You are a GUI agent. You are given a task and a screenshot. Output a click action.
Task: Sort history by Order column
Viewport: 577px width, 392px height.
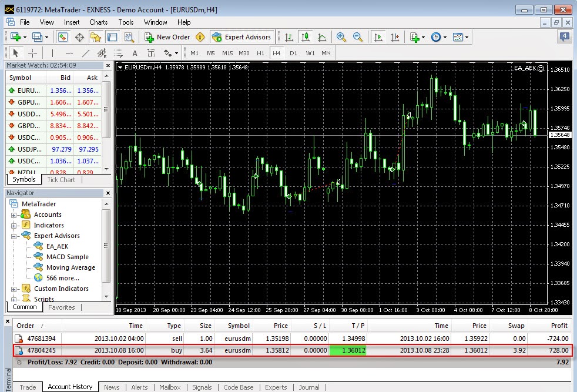tap(37, 326)
